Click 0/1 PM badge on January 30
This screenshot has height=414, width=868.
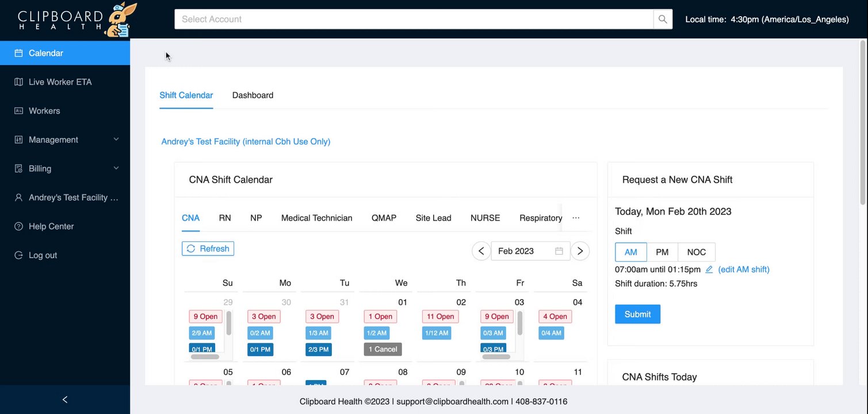261,349
